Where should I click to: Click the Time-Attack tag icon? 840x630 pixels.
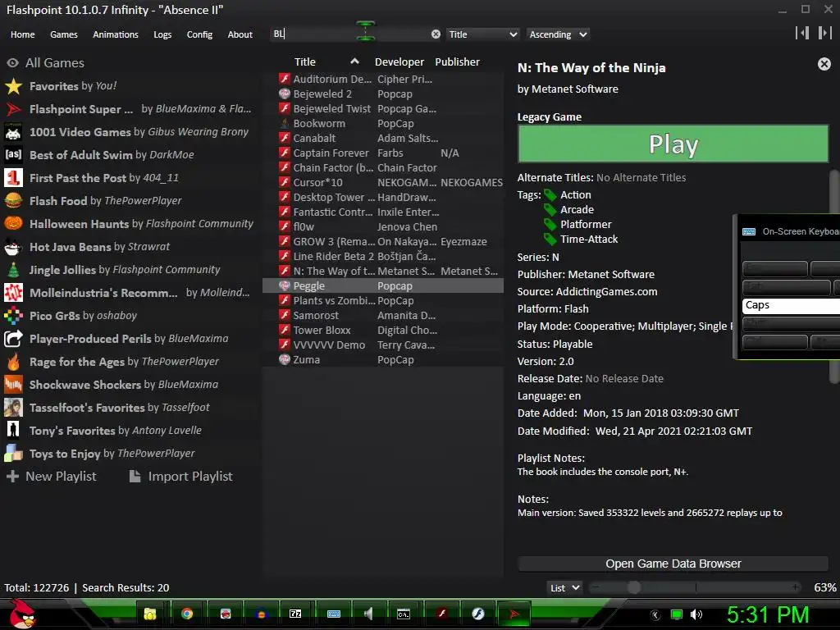click(550, 239)
